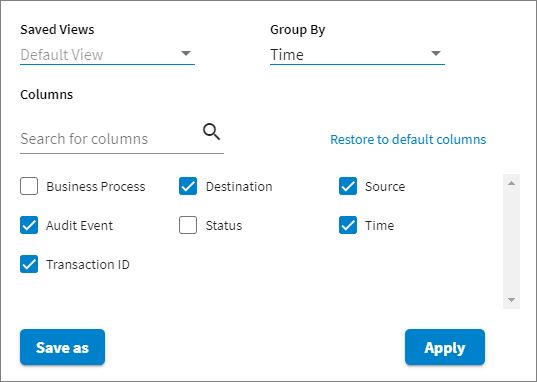Enable the Business Process checkbox
Screen dimensions: 537x382
tap(29, 186)
